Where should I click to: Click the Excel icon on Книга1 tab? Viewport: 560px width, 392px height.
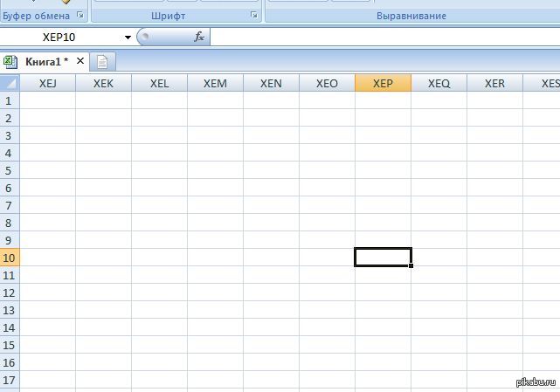click(x=10, y=61)
